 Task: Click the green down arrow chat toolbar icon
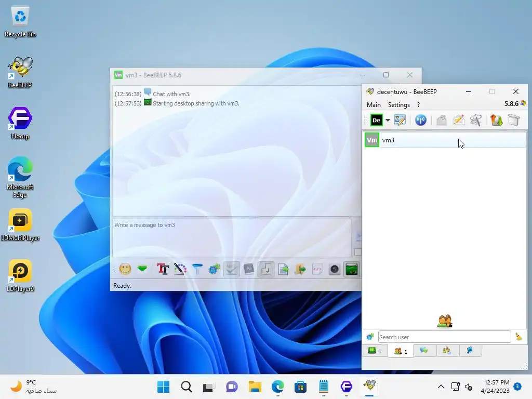point(142,269)
